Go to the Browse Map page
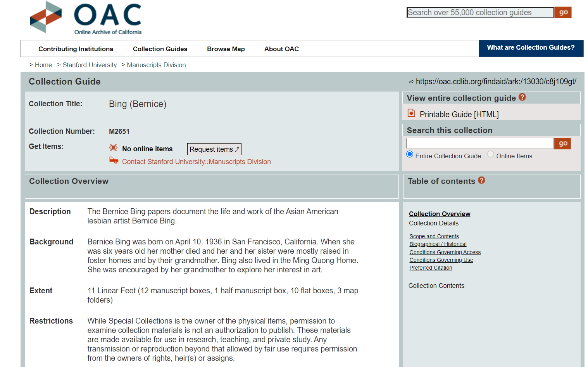The image size is (588, 367). tap(226, 49)
